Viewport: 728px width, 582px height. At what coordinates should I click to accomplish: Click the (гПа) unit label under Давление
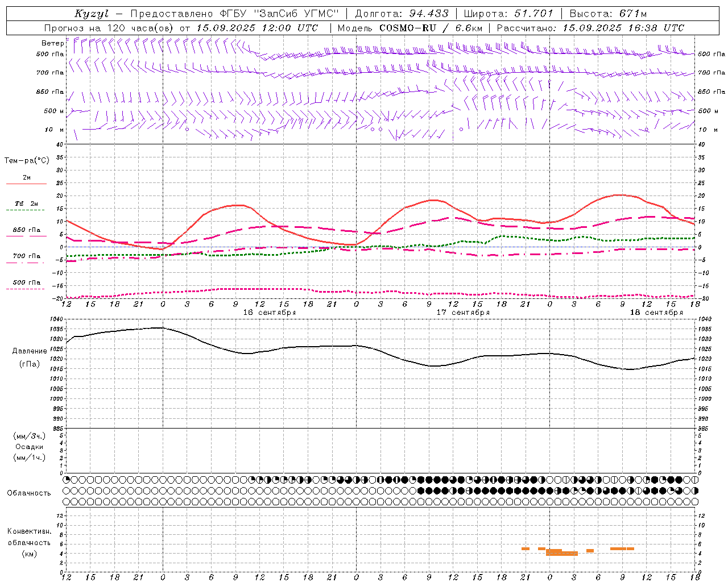tap(30, 364)
